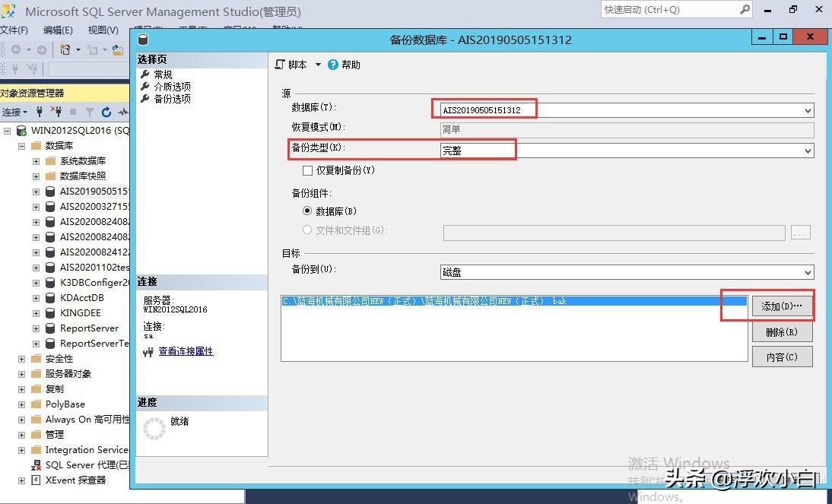Click the Quick Launch magnifier icon

745,9
